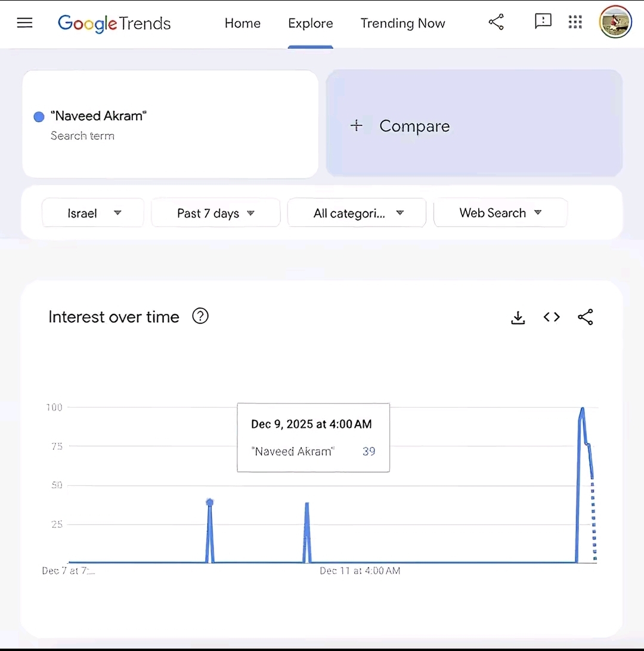Click the blue legend dot for Naveed Akram
The image size is (644, 651).
39,117
